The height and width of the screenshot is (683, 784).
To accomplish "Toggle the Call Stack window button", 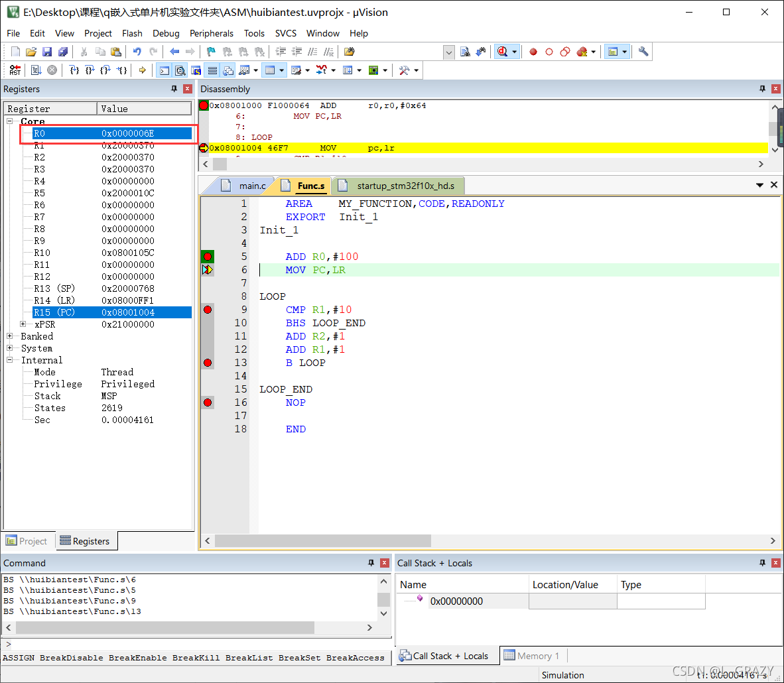I will (228, 70).
